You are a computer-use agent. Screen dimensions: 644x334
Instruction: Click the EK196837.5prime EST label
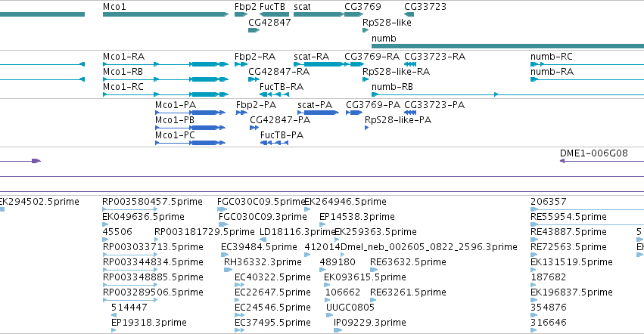[x=571, y=292]
